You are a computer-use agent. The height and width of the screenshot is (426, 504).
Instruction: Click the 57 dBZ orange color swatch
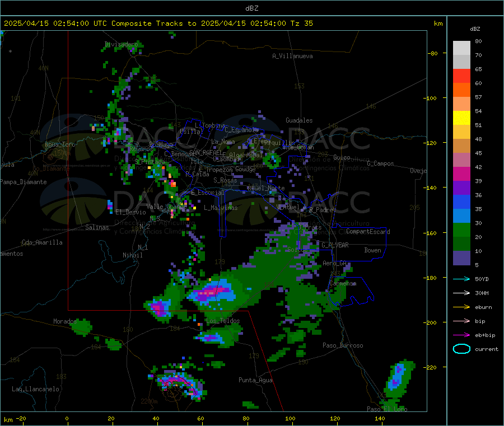[461, 90]
